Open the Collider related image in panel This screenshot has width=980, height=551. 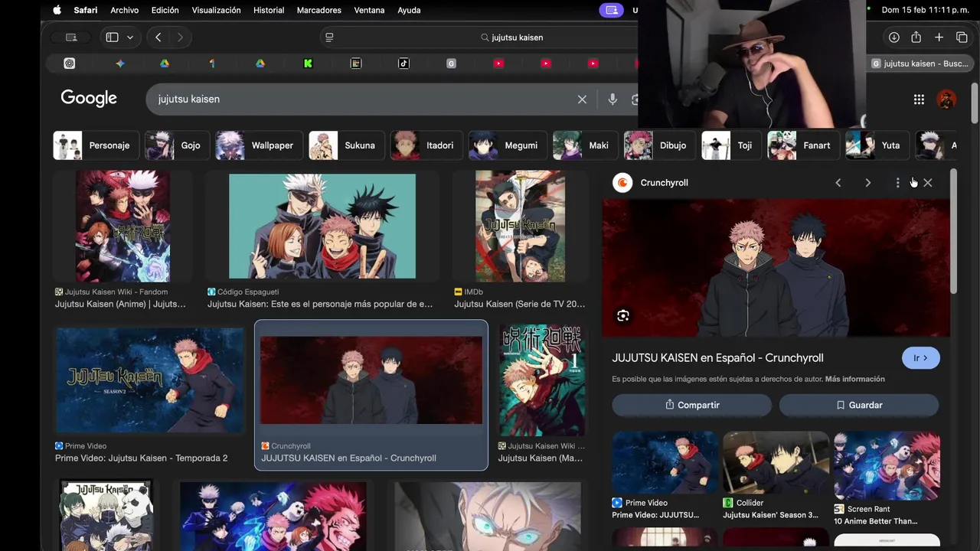[776, 464]
